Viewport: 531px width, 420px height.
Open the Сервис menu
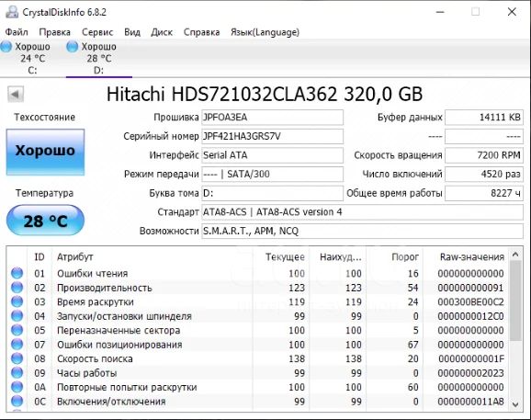coord(97,32)
